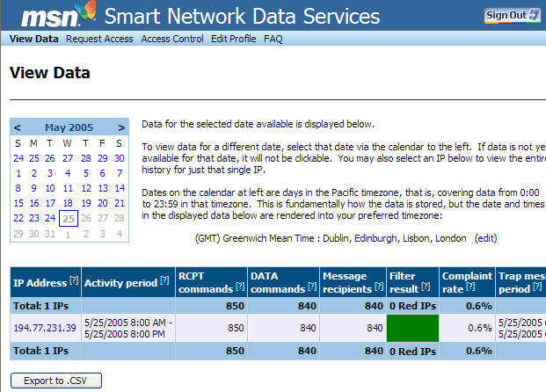The height and width of the screenshot is (392, 546).
Task: Open the Request Access menu item
Action: [x=99, y=39]
